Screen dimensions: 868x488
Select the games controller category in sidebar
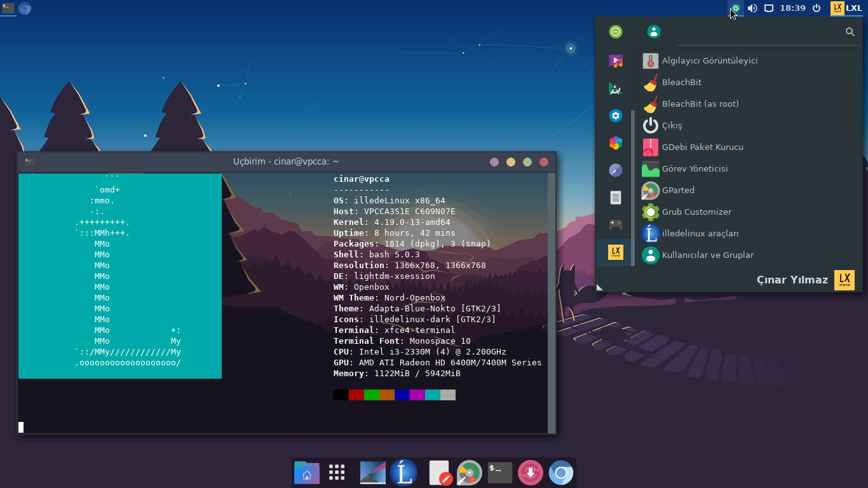(x=615, y=225)
